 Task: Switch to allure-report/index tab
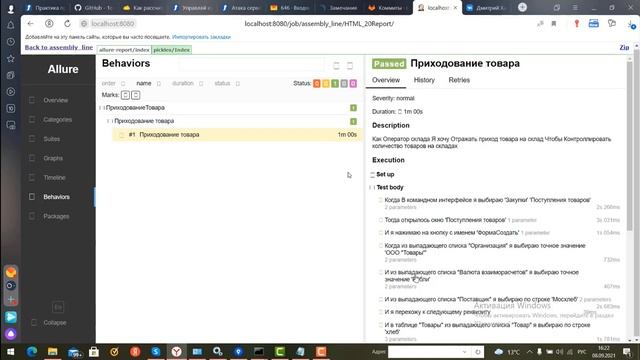[124, 50]
